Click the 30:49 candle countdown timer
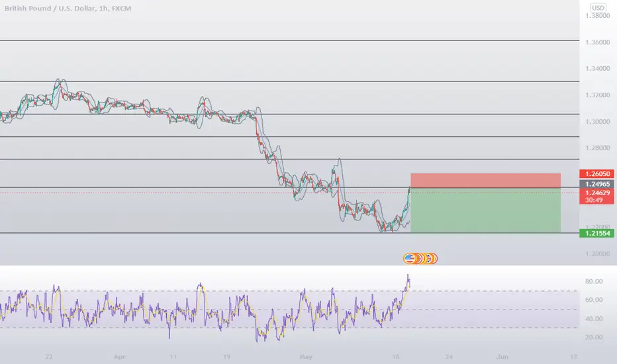 click(x=593, y=201)
